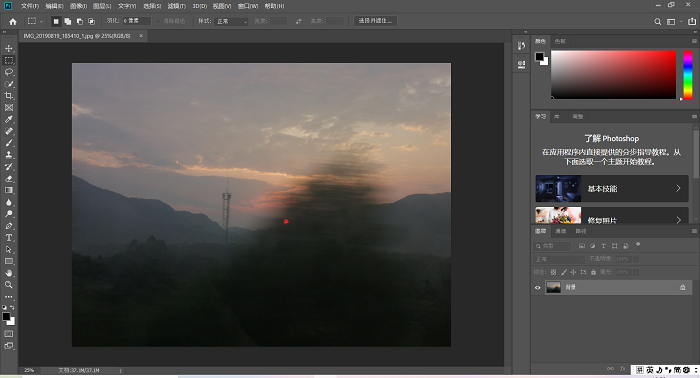700x378 pixels.
Task: Select the Brush tool
Action: (8, 143)
